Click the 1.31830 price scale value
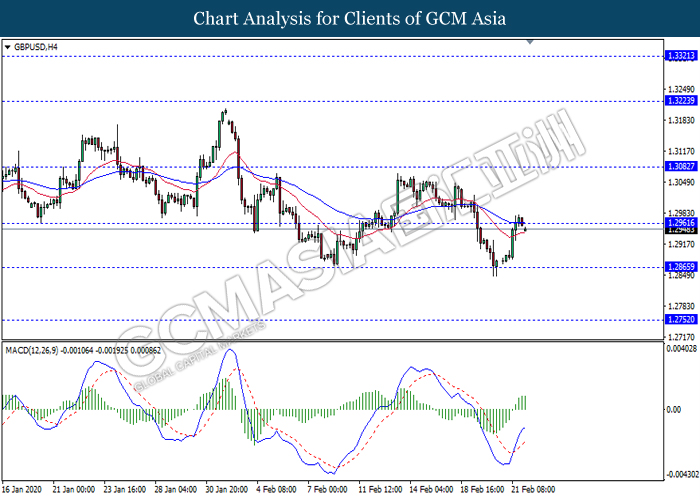The height and width of the screenshot is (500, 700). [x=681, y=121]
